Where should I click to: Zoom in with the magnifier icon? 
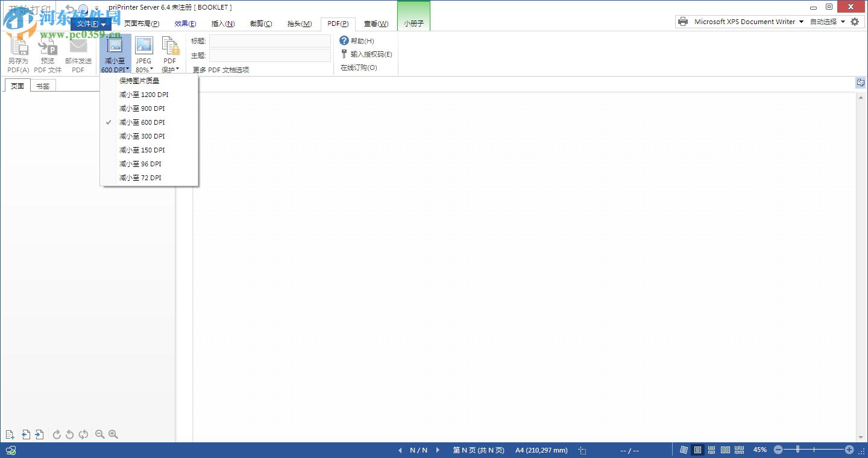coord(113,434)
